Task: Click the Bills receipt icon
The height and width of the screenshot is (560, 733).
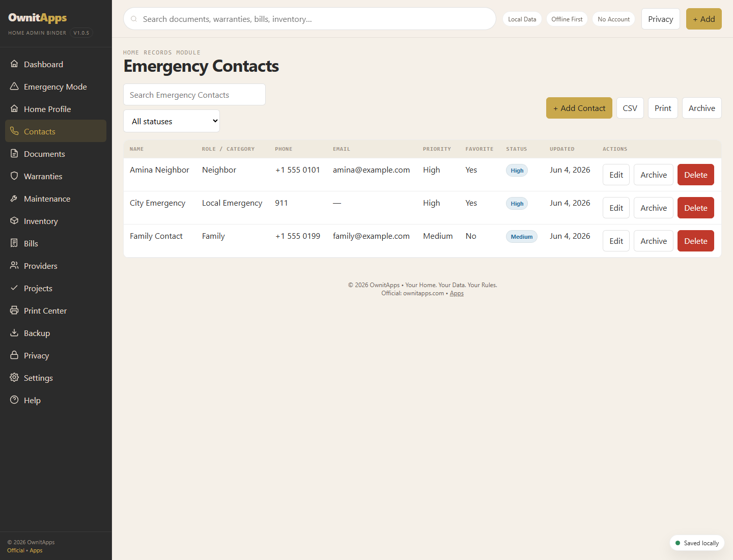Action: (x=14, y=243)
